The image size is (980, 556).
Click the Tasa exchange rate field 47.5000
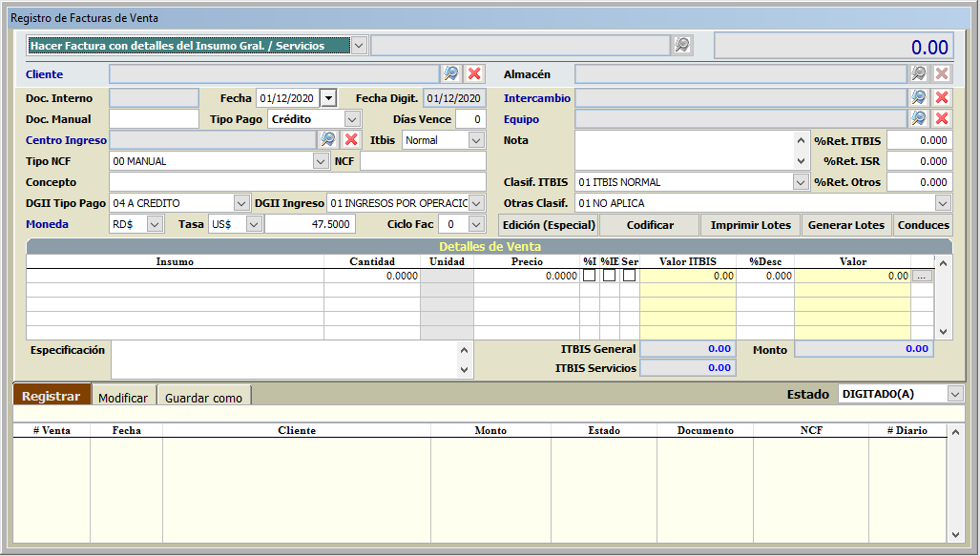310,224
